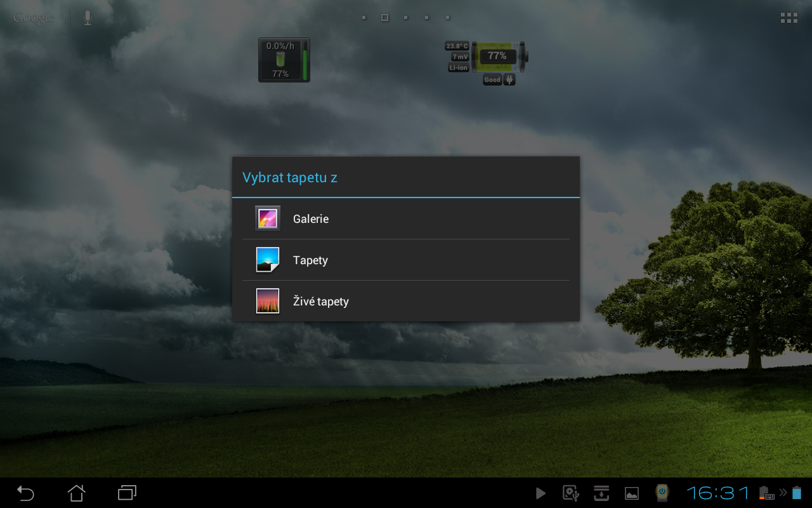The width and height of the screenshot is (812, 508).
Task: Tap the Good battery health label
Action: [492, 79]
